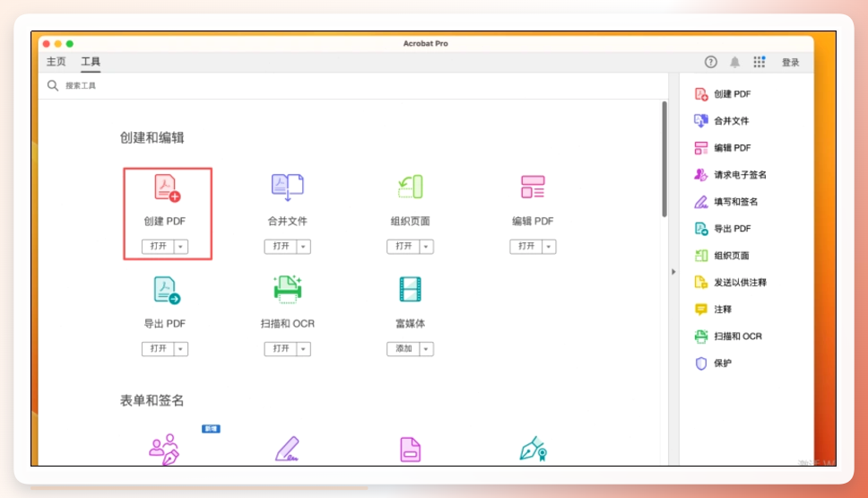Expand dropdown arrow beside 合并文件 打开 button
Viewport: 868px width, 498px height.
pos(303,247)
